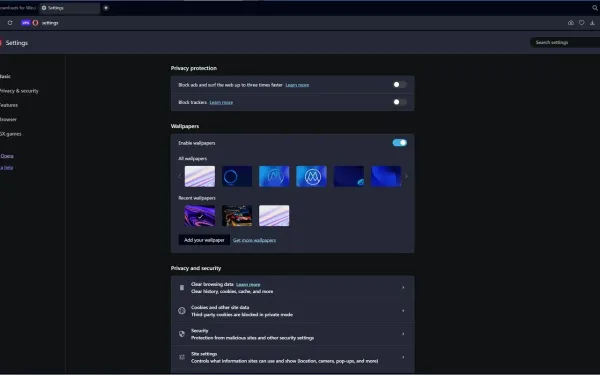This screenshot has width=600, height=375.
Task: Open a new tab with the plus button
Action: pos(106,8)
